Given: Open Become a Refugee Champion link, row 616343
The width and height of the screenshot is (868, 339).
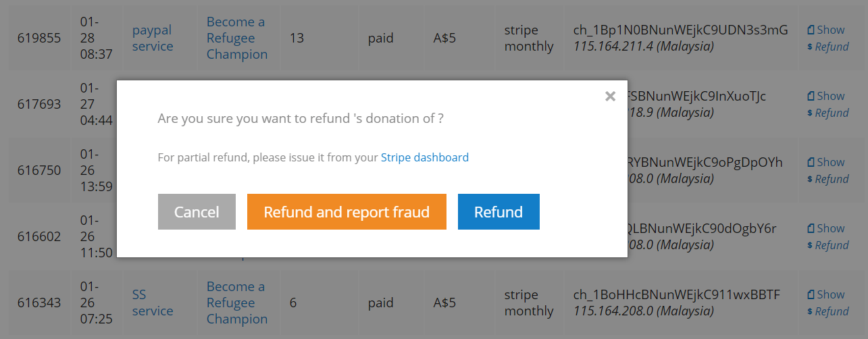Looking at the screenshot, I should [237, 303].
